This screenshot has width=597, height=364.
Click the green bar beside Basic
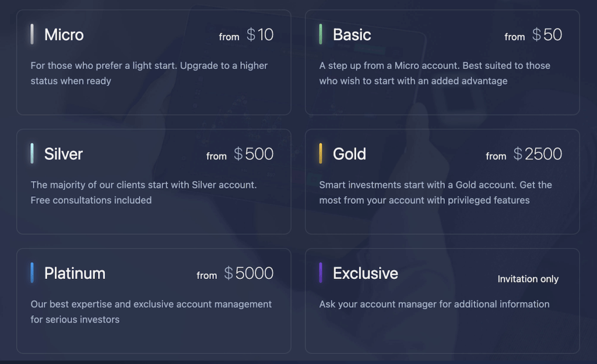click(321, 34)
